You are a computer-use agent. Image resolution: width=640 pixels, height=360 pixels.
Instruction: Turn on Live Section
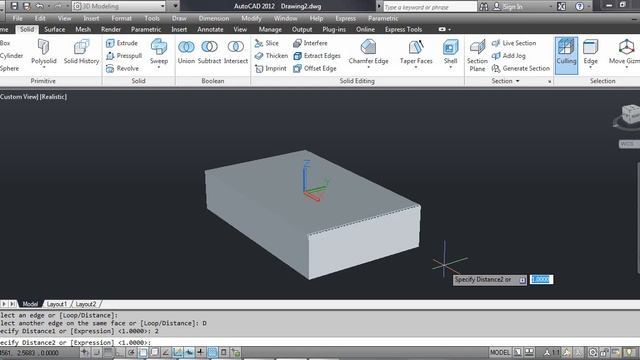514,43
